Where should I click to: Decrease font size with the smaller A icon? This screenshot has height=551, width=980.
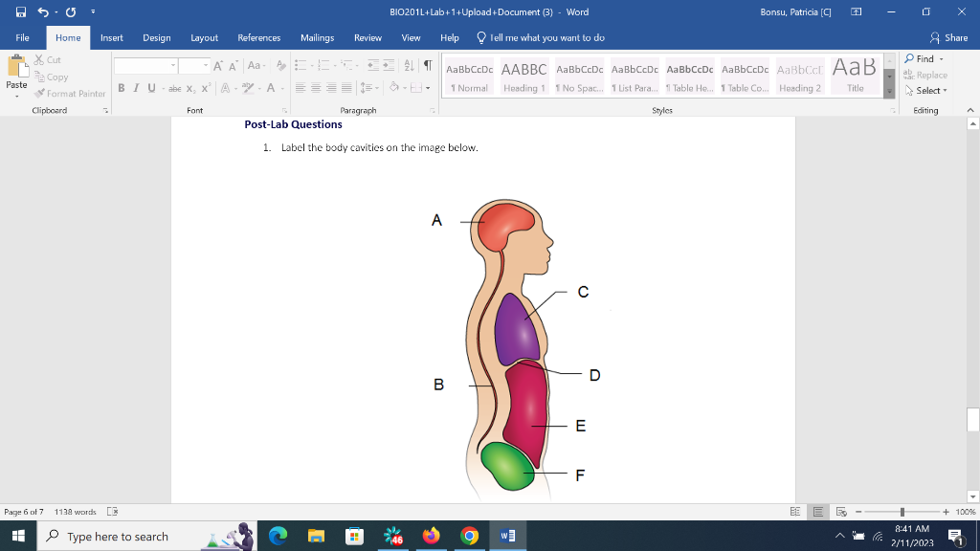234,66
